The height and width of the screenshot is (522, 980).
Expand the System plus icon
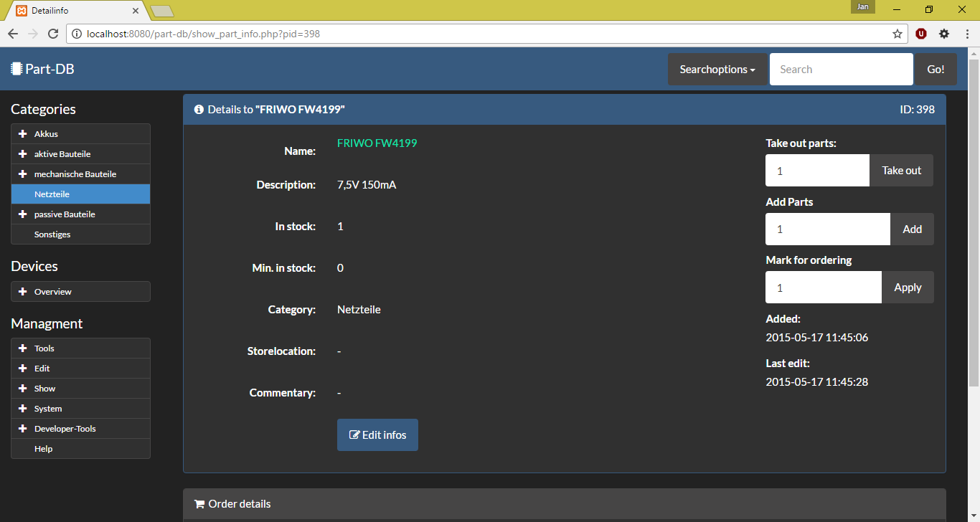point(22,409)
